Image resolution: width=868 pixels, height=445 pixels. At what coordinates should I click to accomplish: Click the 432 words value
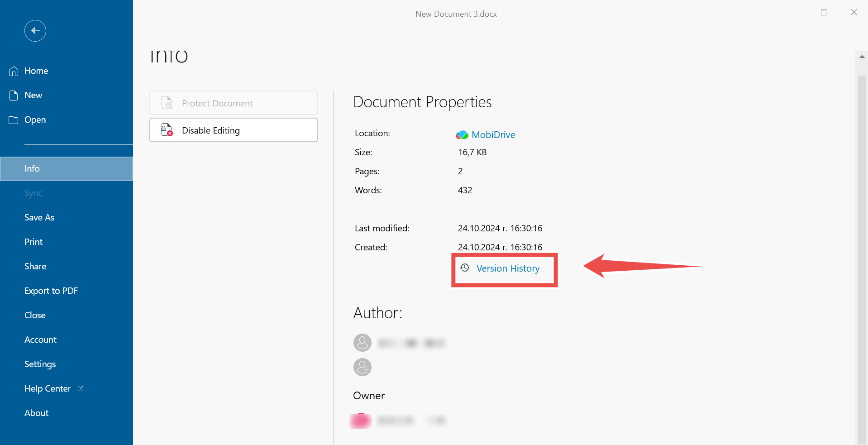click(x=465, y=191)
